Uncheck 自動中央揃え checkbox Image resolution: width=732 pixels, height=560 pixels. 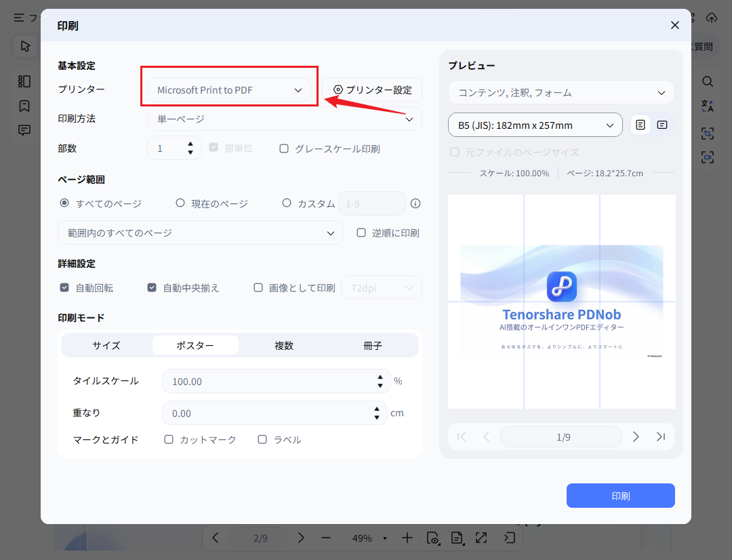pyautogui.click(x=152, y=287)
